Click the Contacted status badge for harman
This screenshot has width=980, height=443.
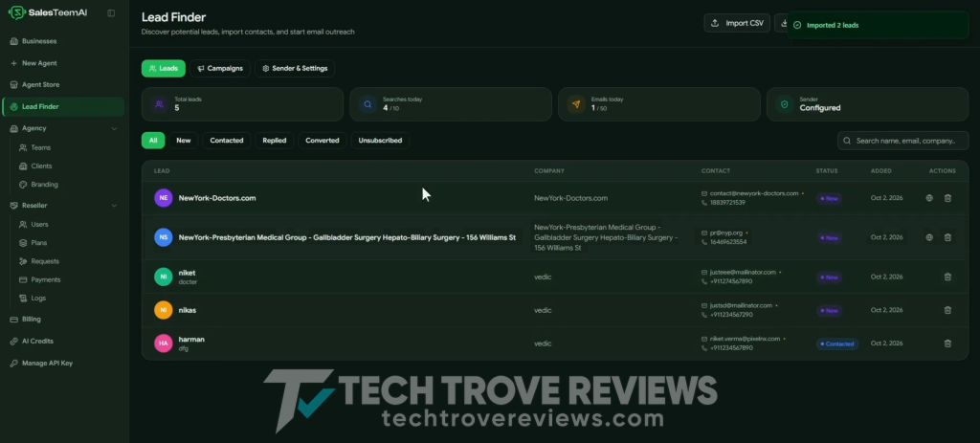point(836,343)
